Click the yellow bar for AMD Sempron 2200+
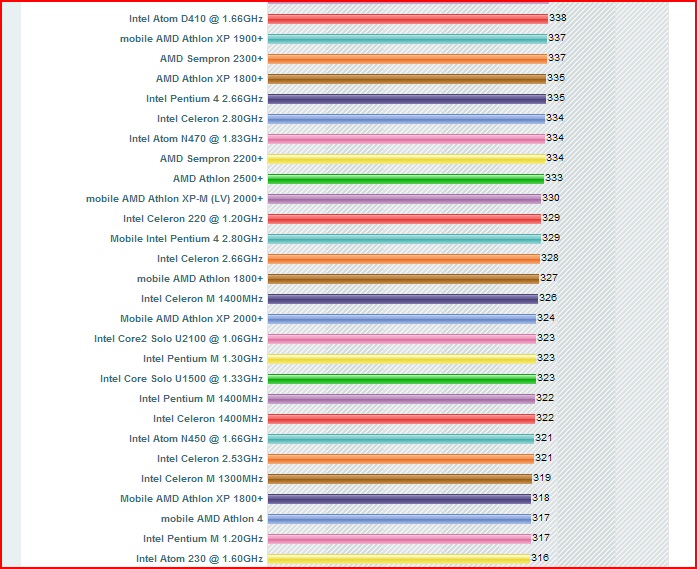The width and height of the screenshot is (697, 569). coord(406,159)
